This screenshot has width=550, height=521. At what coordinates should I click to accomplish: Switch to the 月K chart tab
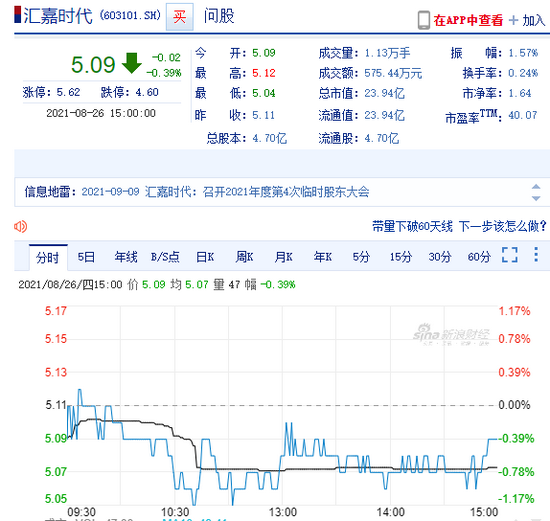(x=283, y=257)
